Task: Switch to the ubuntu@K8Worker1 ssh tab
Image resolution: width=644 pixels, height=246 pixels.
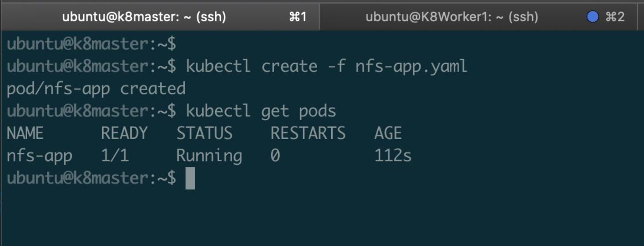Action: 451,17
